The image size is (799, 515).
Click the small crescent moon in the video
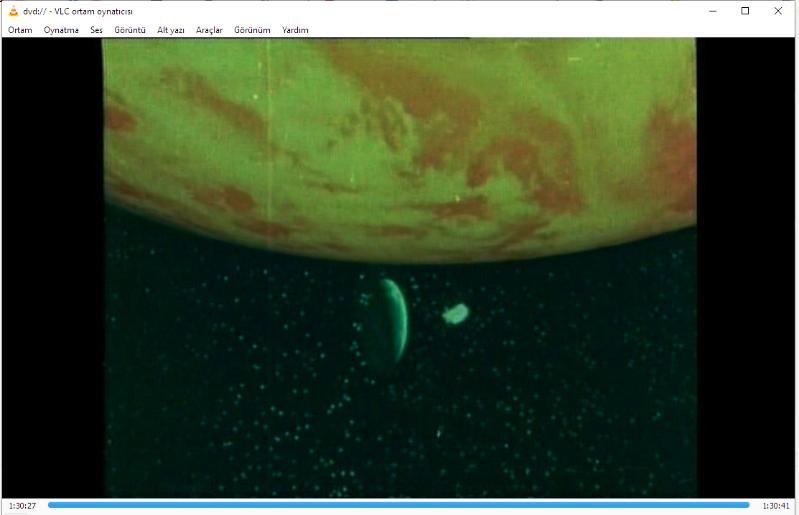coord(393,320)
